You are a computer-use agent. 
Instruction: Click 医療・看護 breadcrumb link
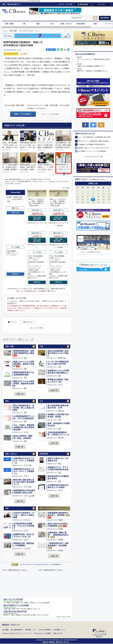[x=13, y=31]
